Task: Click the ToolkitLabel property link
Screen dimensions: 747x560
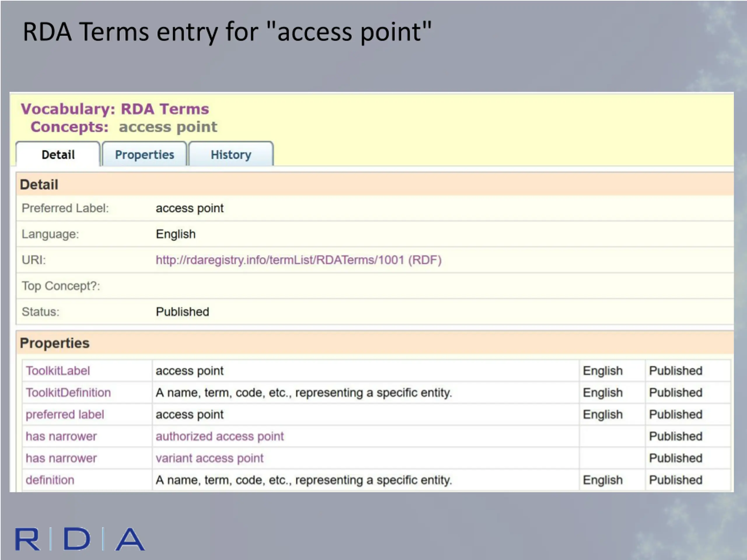Action: pos(58,371)
